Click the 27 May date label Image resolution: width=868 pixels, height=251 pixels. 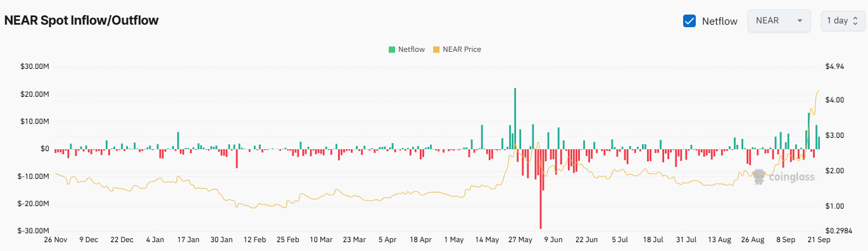coord(520,240)
